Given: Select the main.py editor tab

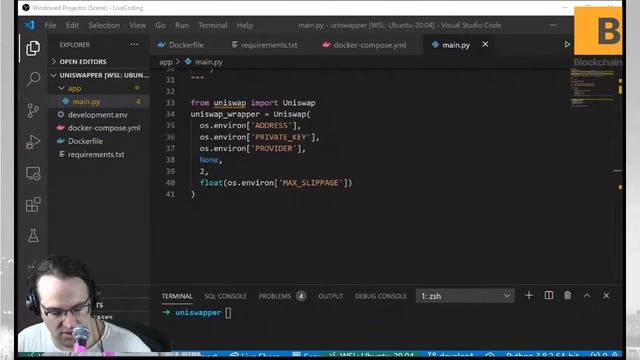Looking at the screenshot, I should pyautogui.click(x=456, y=45).
